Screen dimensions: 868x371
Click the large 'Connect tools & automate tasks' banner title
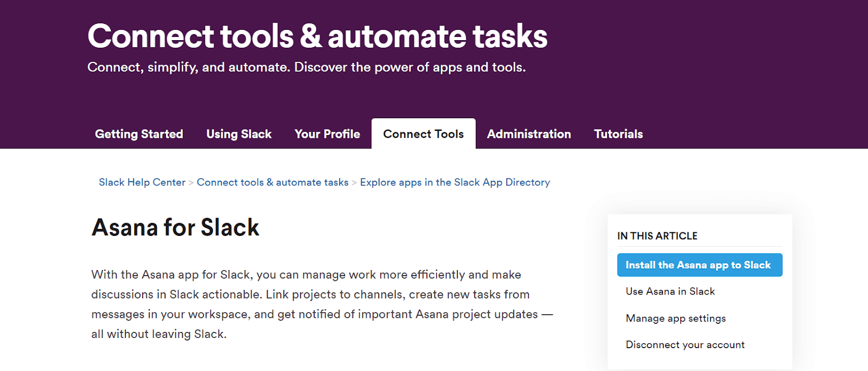tap(317, 36)
